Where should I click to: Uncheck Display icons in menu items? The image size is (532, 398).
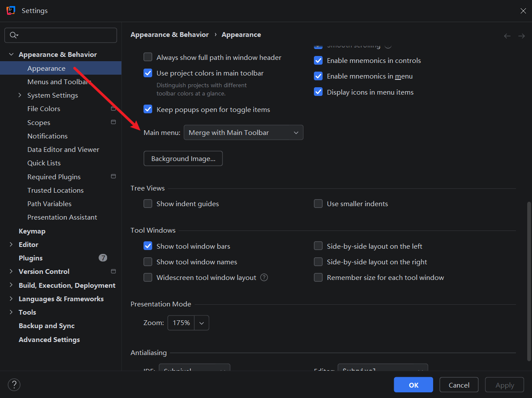pyautogui.click(x=318, y=92)
